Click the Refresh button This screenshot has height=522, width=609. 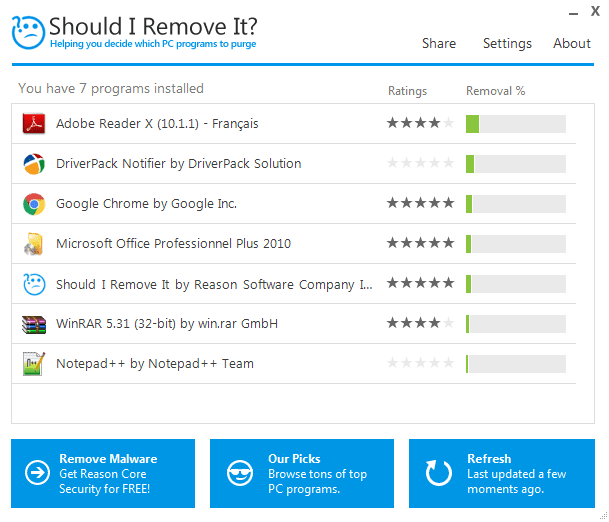click(x=502, y=473)
